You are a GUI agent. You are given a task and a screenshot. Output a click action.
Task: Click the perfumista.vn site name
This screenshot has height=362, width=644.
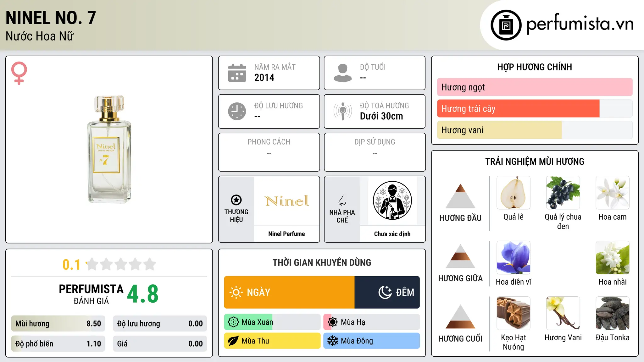(x=580, y=24)
